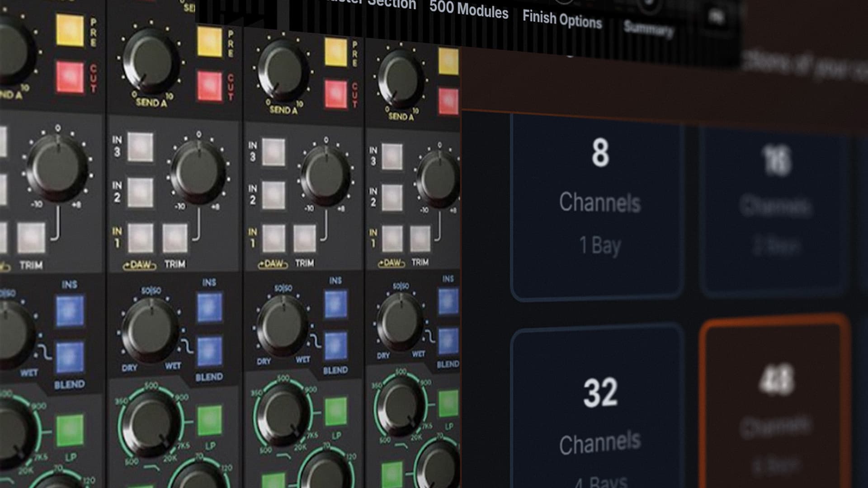Viewport: 868px width, 488px height.
Task: Open the 500 Modules tab
Action: click(469, 9)
